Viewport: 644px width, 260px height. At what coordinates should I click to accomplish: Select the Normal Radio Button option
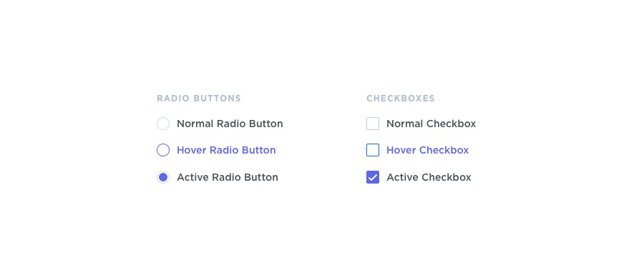pyautogui.click(x=163, y=124)
